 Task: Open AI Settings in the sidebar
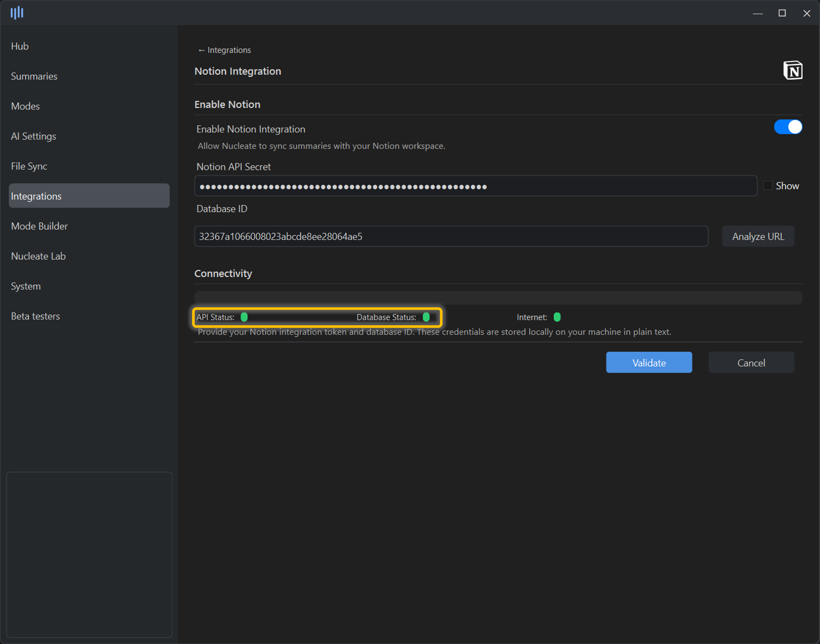point(34,136)
